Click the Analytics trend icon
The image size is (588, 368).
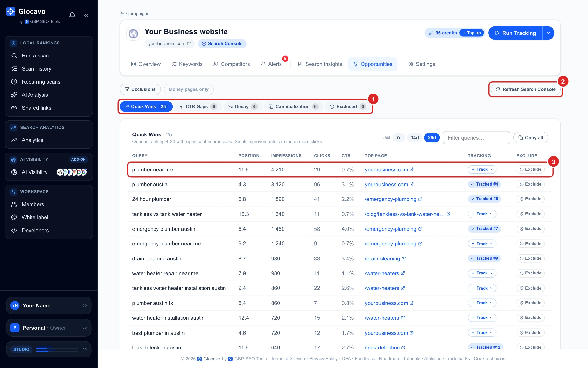point(14,140)
